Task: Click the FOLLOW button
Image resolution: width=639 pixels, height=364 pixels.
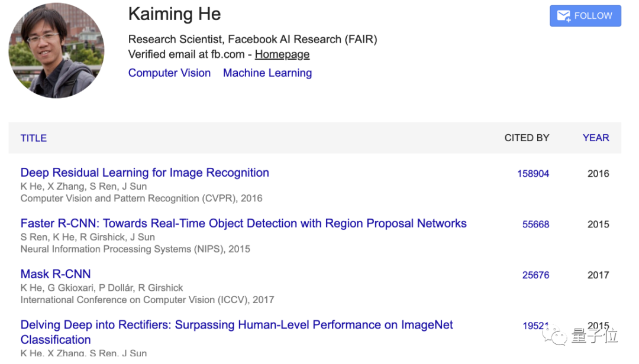Action: [x=585, y=16]
